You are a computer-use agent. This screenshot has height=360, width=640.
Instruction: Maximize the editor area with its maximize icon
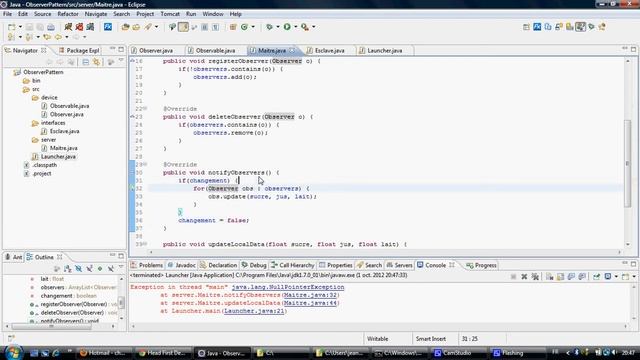633,49
